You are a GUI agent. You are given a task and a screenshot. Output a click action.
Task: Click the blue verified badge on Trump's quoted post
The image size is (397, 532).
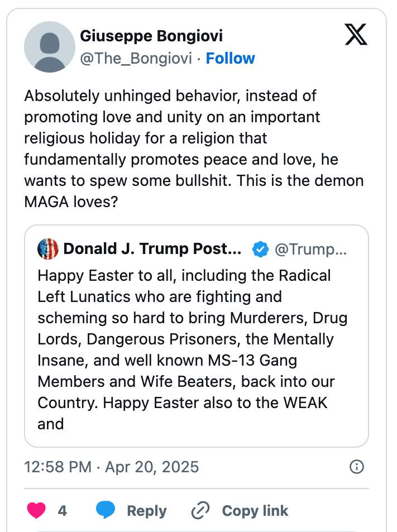[261, 249]
